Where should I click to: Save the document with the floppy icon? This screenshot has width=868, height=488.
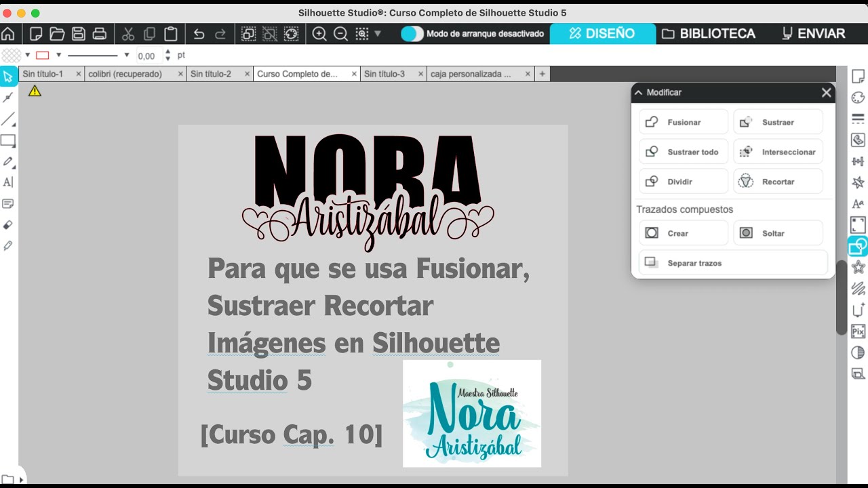(78, 33)
